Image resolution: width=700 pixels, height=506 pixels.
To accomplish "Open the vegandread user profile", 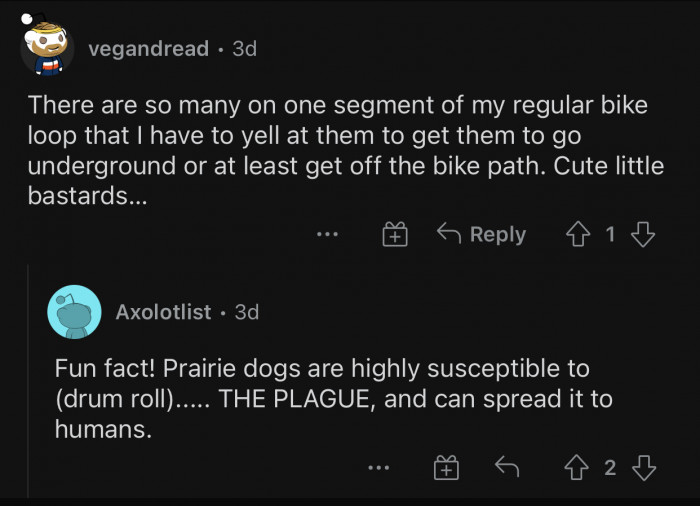I will coord(148,48).
